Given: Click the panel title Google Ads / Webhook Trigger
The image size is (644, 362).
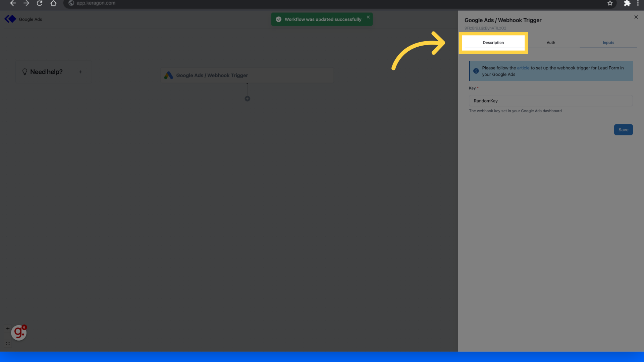Looking at the screenshot, I should point(503,20).
